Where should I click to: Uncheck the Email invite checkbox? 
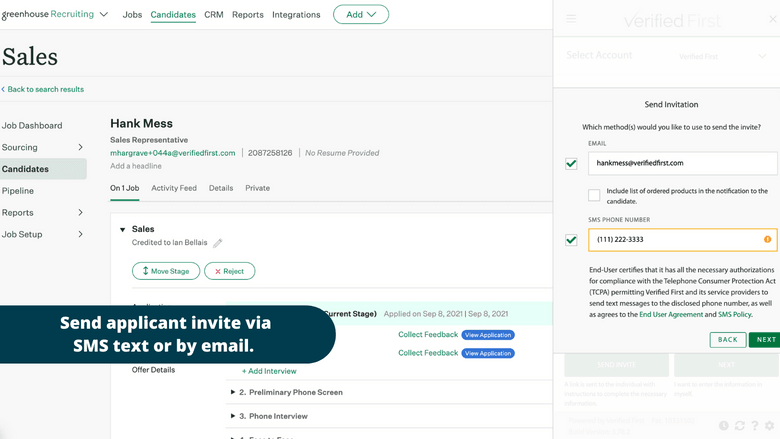[571, 164]
